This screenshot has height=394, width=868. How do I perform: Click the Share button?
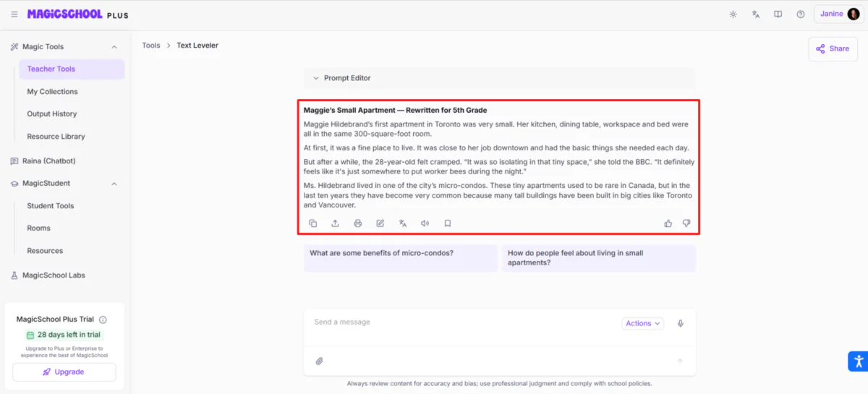click(833, 48)
